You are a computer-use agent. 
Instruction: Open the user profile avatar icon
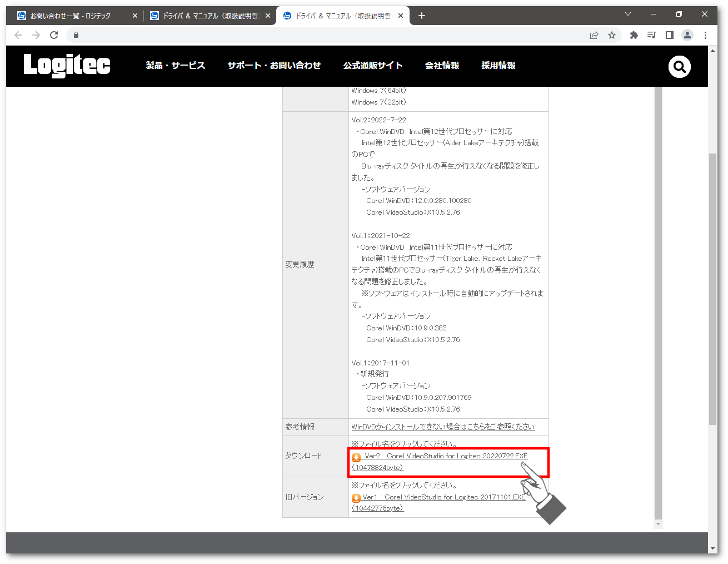(x=687, y=35)
